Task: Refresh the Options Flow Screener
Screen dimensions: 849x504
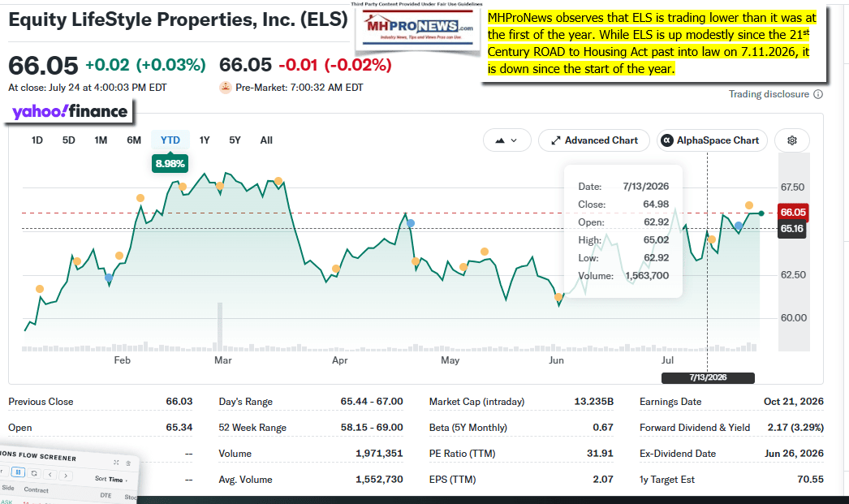Action: [x=34, y=473]
